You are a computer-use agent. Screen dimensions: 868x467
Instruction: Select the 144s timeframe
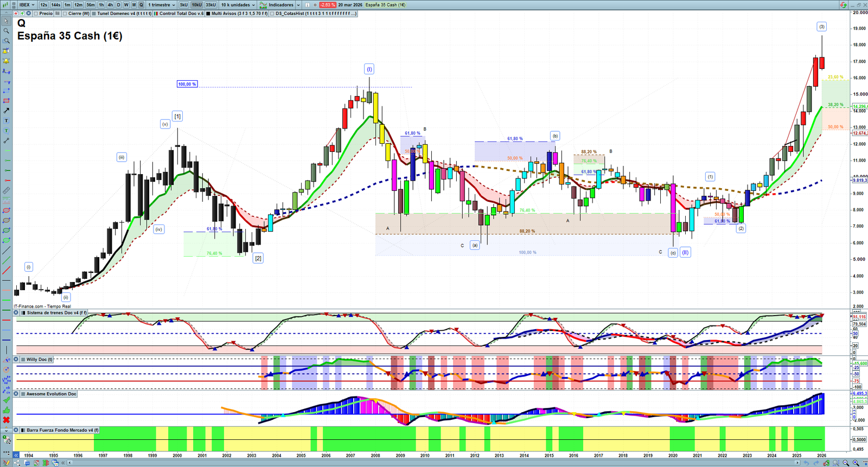56,5
